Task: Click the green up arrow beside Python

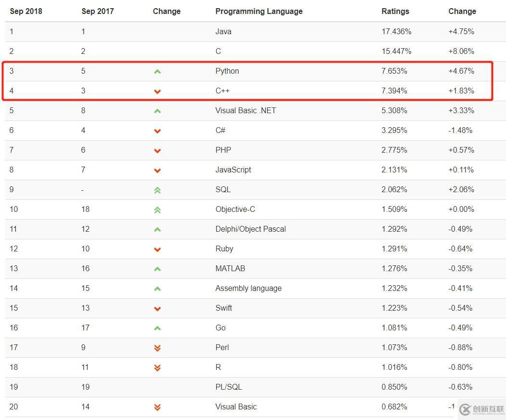Action: 157,71
